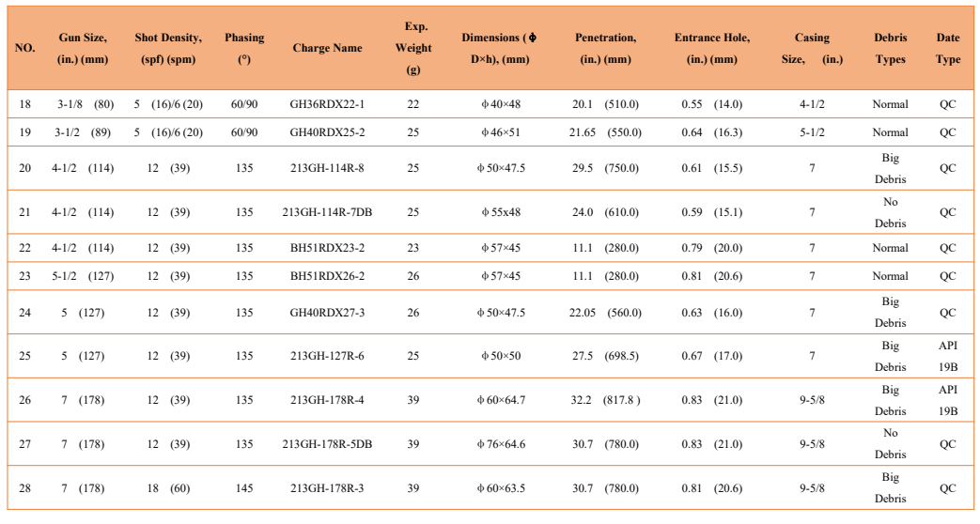Select the GH36RDX22-1 charge name cell

327,104
